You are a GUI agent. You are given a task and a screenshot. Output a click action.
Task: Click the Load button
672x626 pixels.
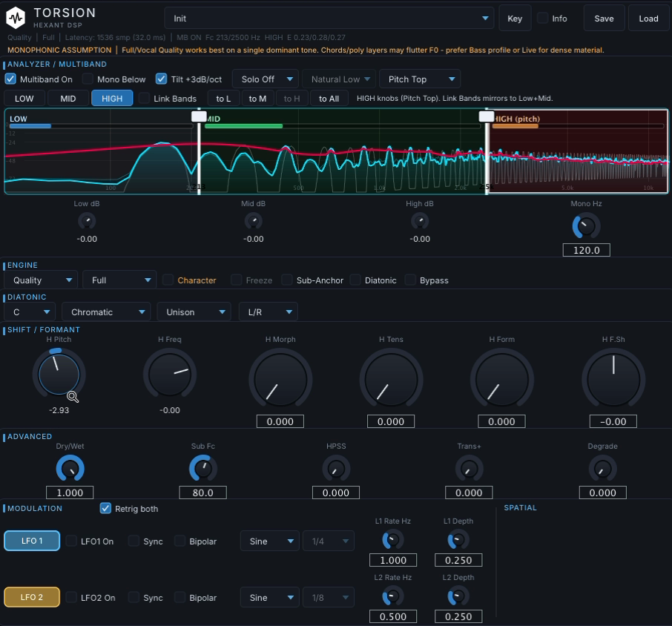pos(648,18)
